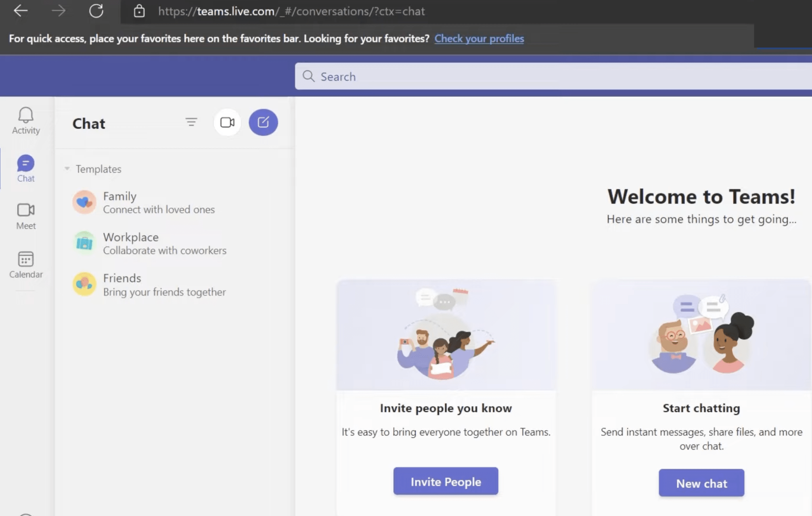Screen dimensions: 812x516
Task: Click the New chat button
Action: 701,483
